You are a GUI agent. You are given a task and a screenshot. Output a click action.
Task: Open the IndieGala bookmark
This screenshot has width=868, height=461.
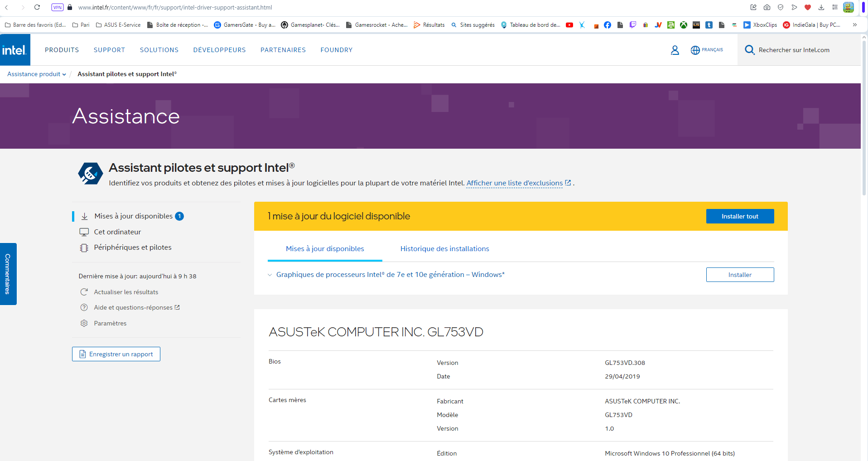(x=811, y=25)
